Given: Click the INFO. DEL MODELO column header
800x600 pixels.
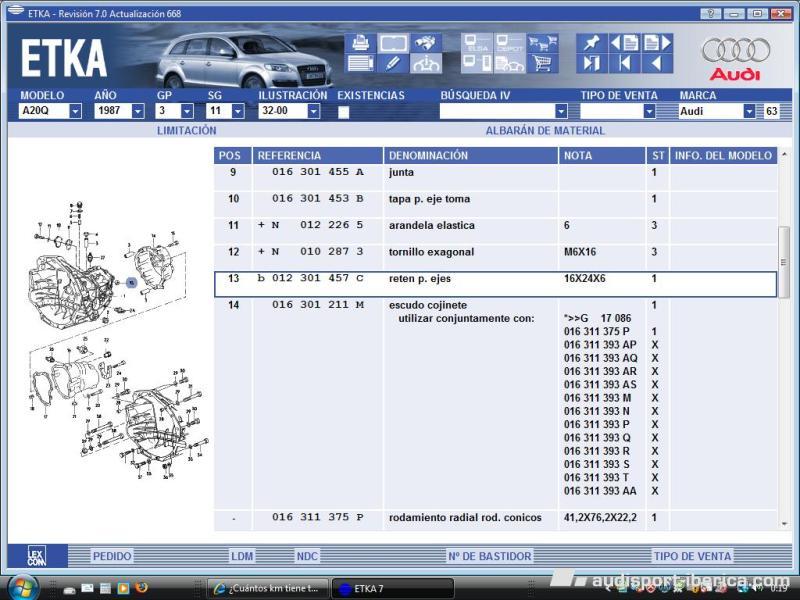Looking at the screenshot, I should click(723, 156).
